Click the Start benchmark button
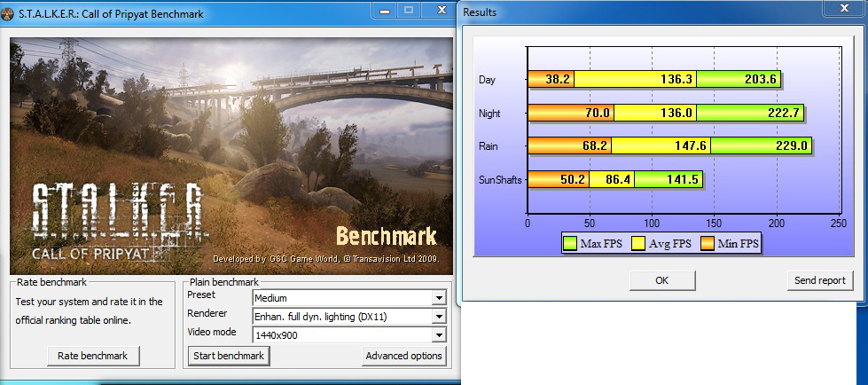 229,356
